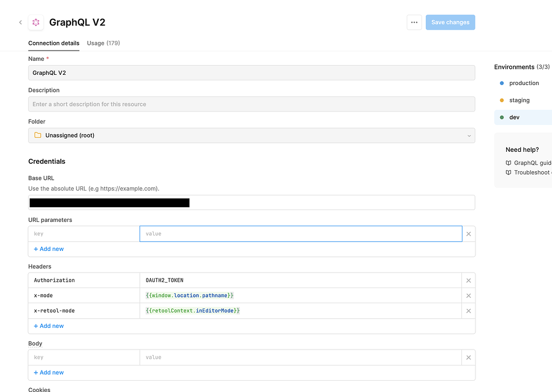Expand the Folder dropdown

(252, 136)
